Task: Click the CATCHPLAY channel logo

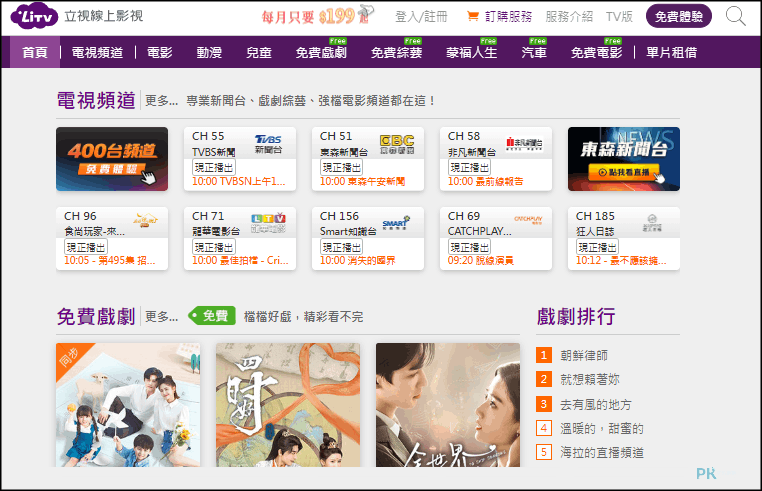Action: point(528,220)
